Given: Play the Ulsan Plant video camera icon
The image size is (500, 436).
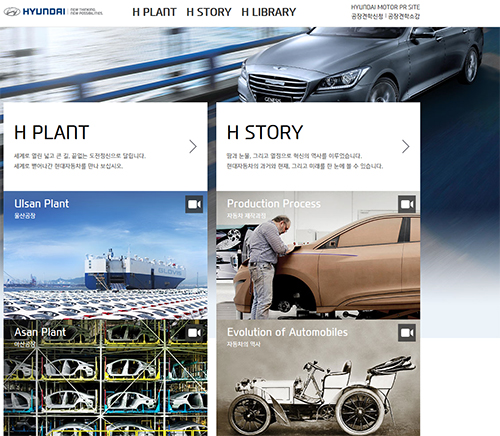Looking at the screenshot, I should pyautogui.click(x=194, y=204).
